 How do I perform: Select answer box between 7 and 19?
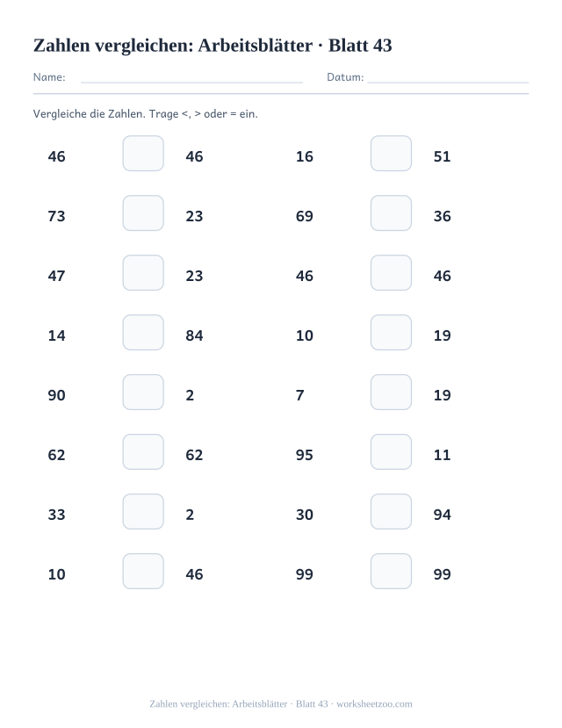(x=391, y=393)
